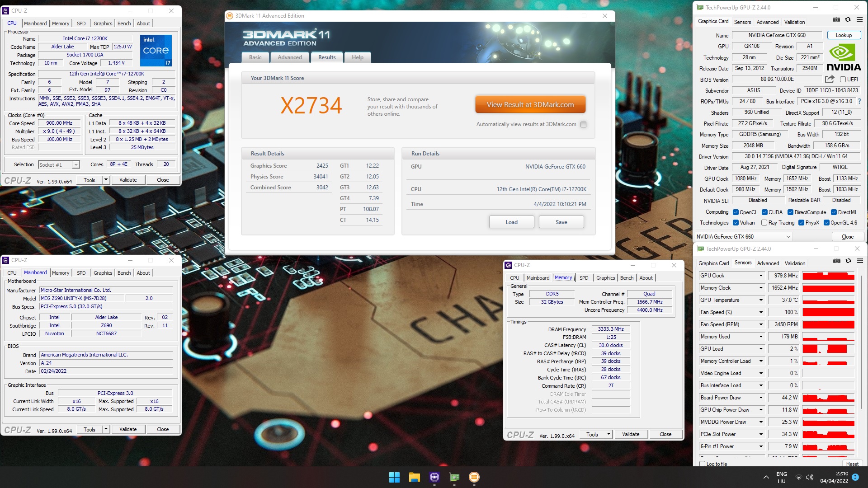This screenshot has height=488, width=868.
Task: Click the Save button in 3DMark 11
Action: [561, 222]
